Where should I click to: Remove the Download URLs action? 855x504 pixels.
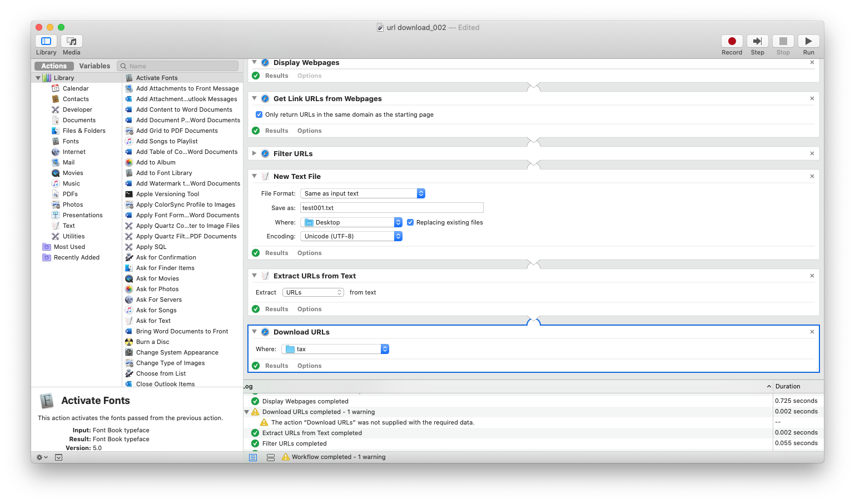pyautogui.click(x=812, y=332)
